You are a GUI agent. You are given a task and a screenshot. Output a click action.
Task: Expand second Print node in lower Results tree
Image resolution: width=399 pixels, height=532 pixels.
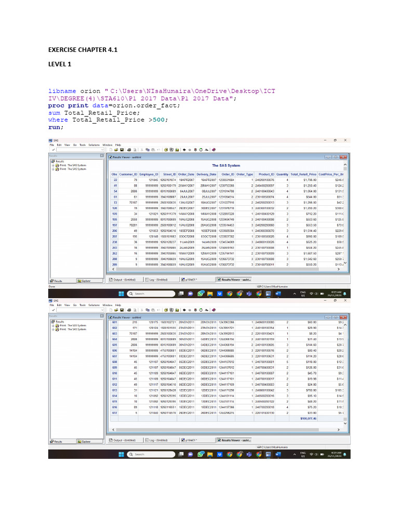point(53,329)
